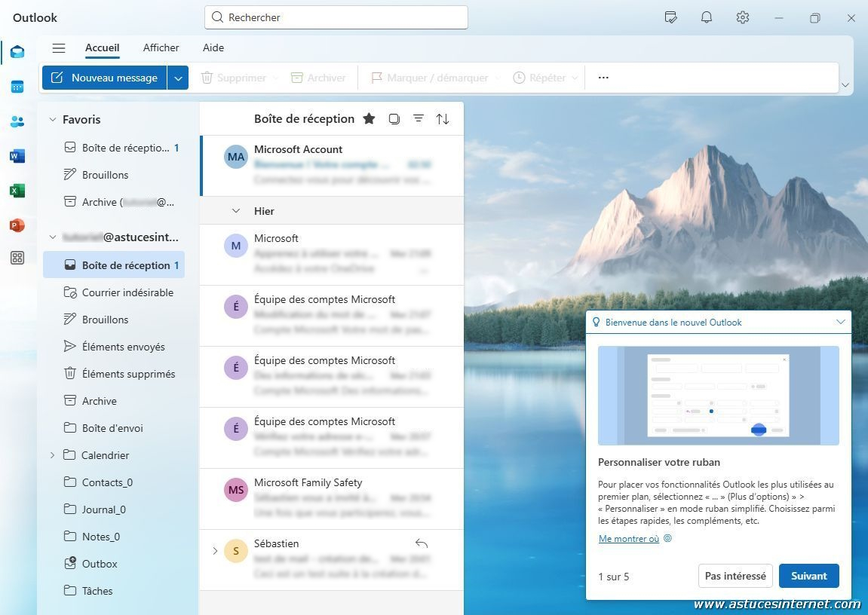868x615 pixels.
Task: Click the target icon next to Me montrer où
Action: pyautogui.click(x=667, y=538)
